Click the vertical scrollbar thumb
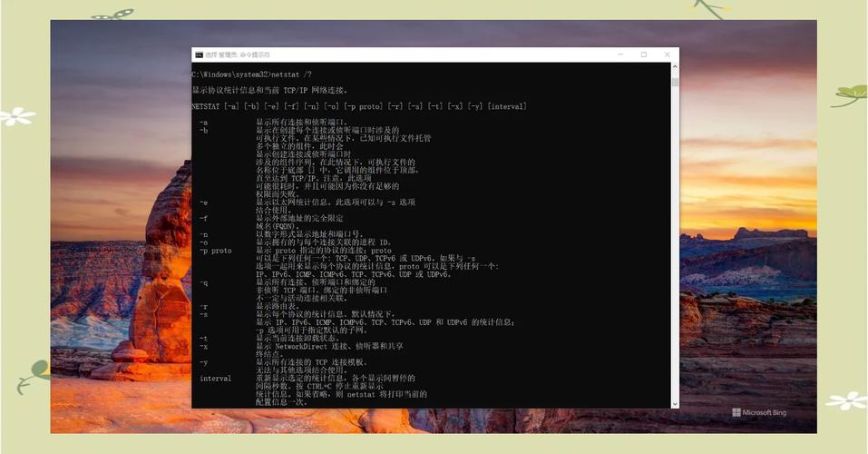 click(x=675, y=82)
